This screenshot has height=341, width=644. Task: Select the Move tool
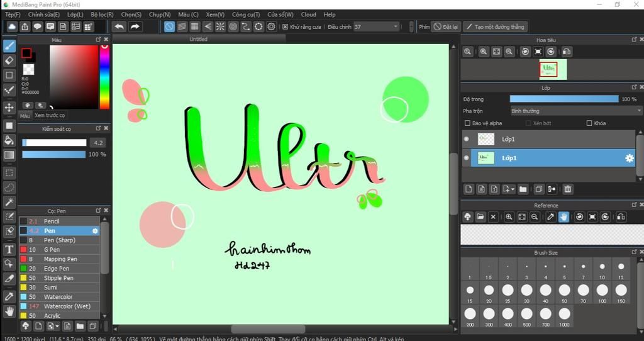[x=9, y=108]
